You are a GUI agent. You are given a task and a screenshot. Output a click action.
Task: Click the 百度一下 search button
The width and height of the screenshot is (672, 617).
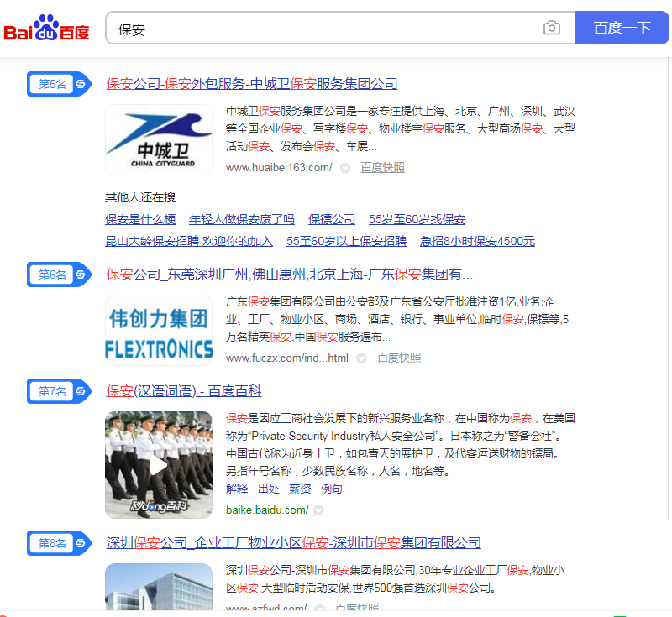622,28
